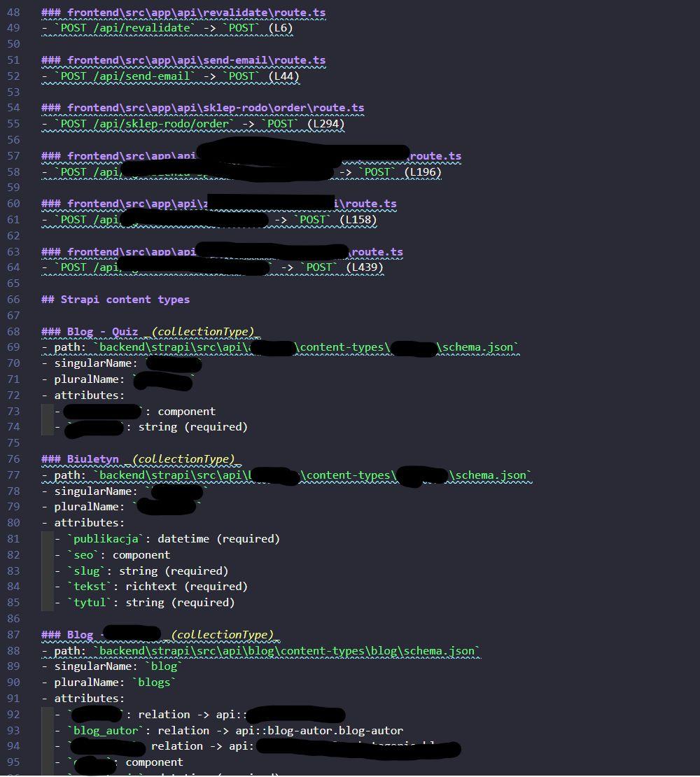The height and width of the screenshot is (777, 700).
Task: Click 'attributes:' on line 72
Action: pos(90,395)
